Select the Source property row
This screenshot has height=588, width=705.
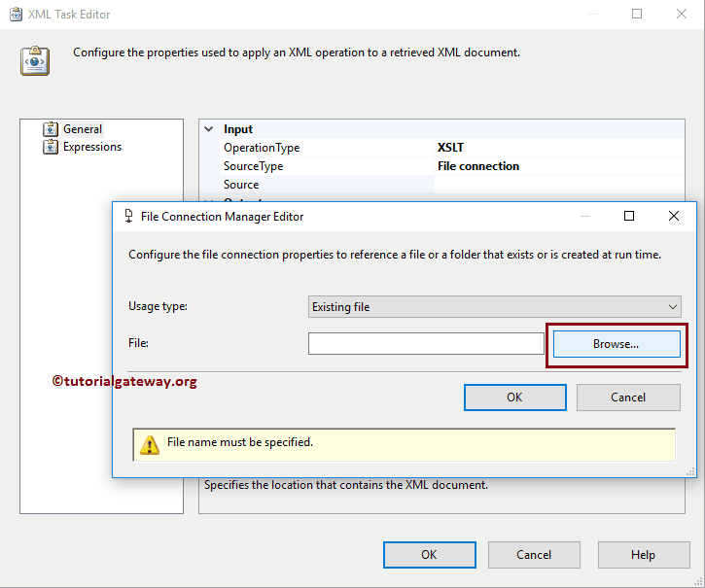pos(241,185)
